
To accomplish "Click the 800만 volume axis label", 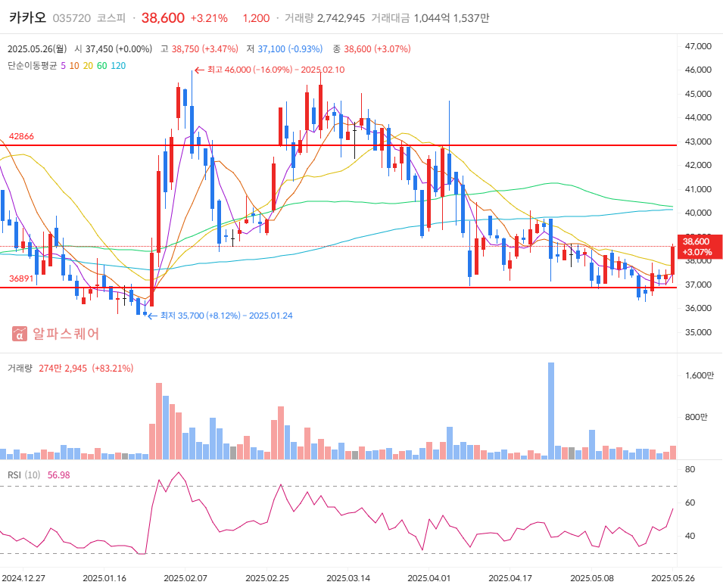I will tap(697, 418).
